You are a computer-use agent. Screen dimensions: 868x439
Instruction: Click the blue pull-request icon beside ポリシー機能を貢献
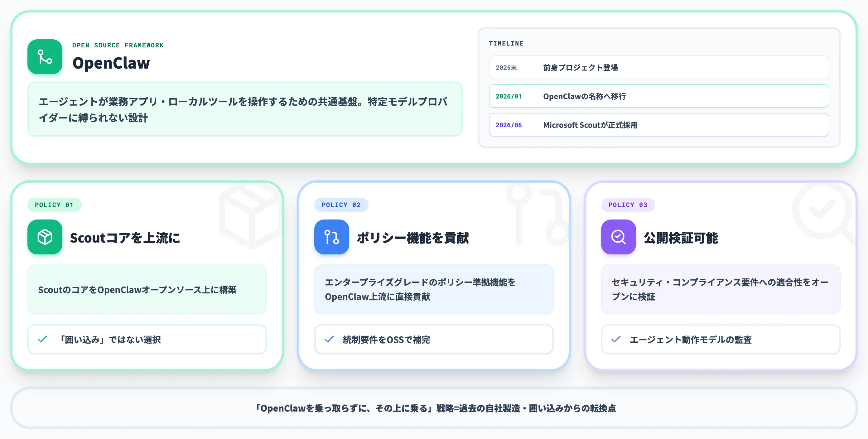331,237
